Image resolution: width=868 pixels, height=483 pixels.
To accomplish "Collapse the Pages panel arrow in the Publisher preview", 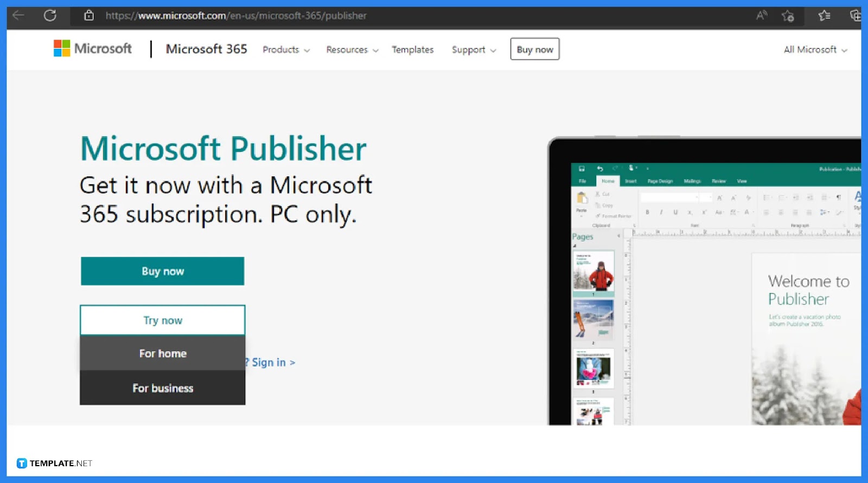I will point(618,236).
